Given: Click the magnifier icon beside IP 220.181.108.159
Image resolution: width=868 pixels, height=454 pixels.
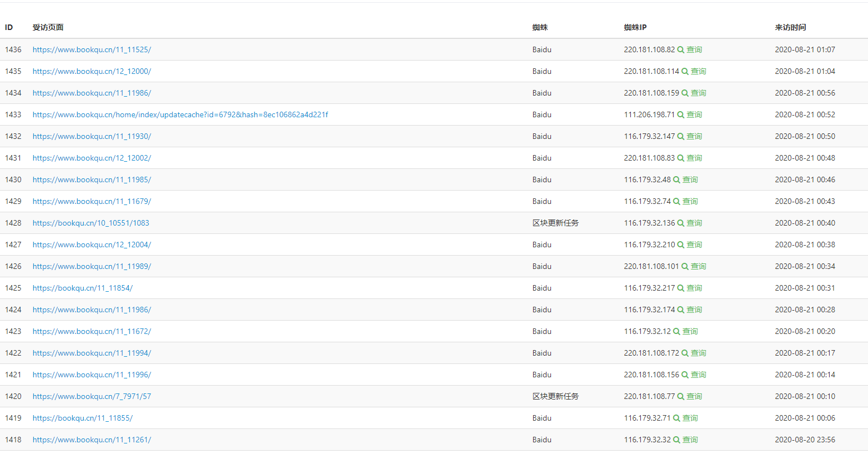Looking at the screenshot, I should click(685, 93).
